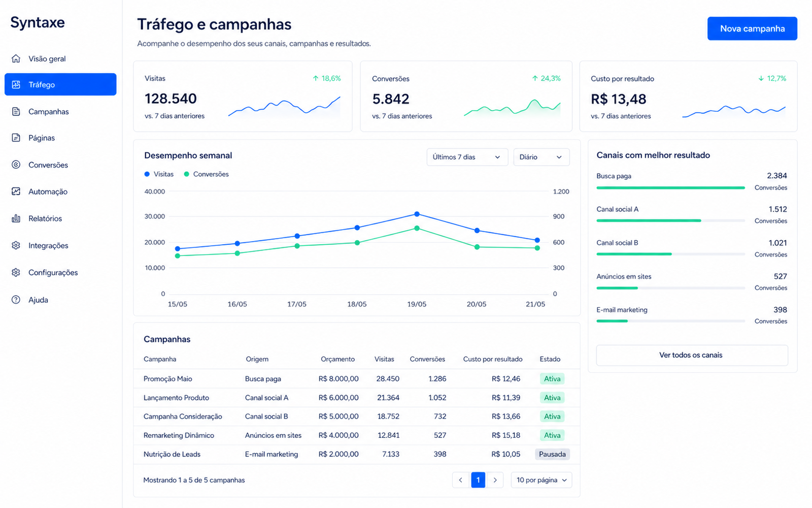Open the Integrações gear icon

point(16,245)
